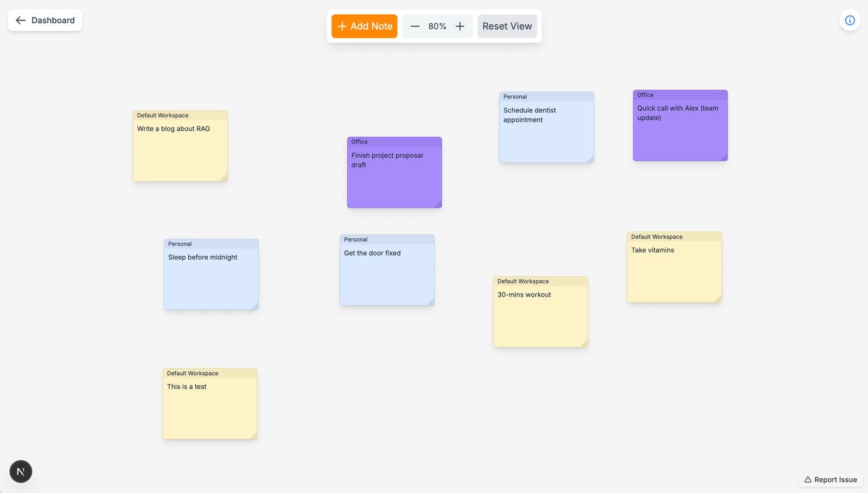Click resize corner of 'Get the door fixed' note
The height and width of the screenshot is (493, 868).
coord(431,302)
